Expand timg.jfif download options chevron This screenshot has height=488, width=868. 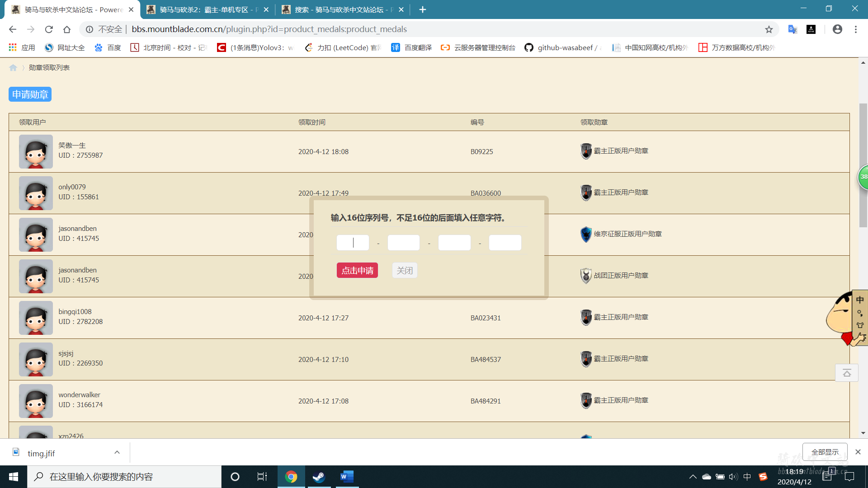pyautogui.click(x=117, y=452)
